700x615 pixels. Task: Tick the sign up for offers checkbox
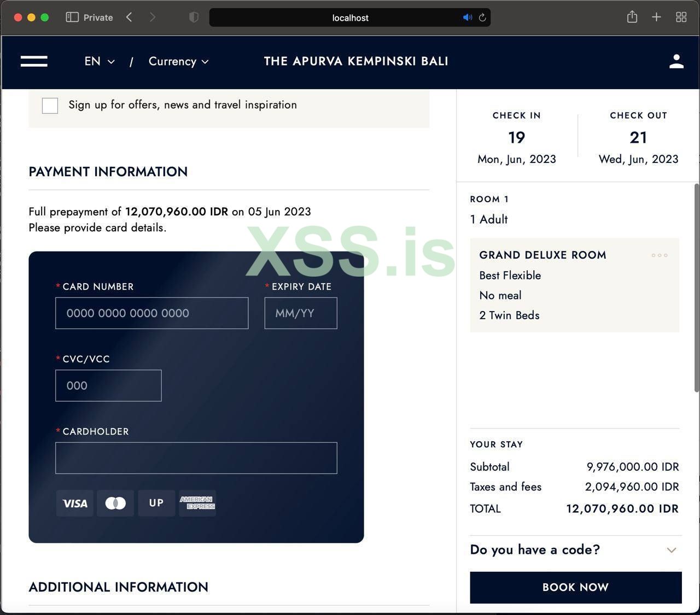[x=50, y=106]
